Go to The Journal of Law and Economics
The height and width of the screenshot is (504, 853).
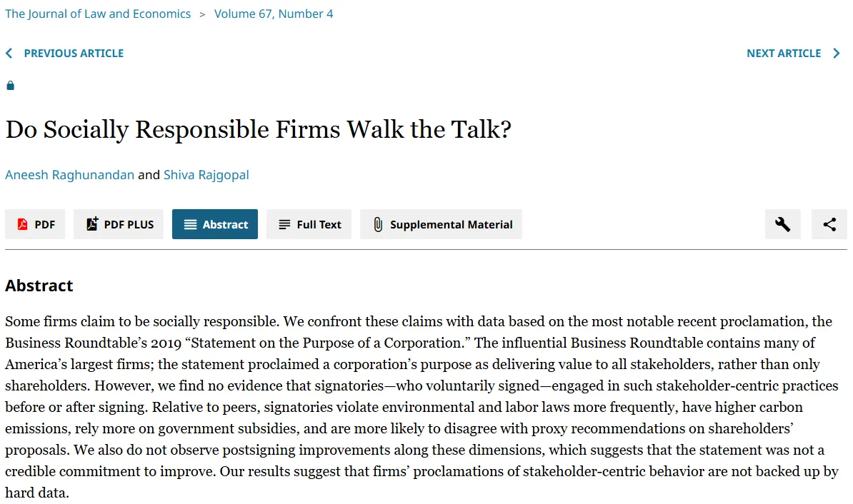click(98, 14)
